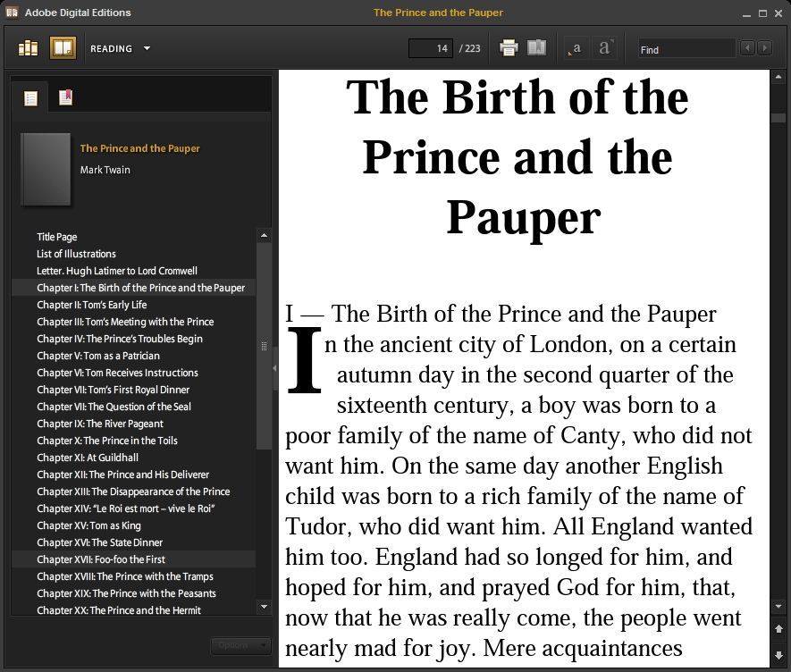Screen dimensions: 791x672
Task: Click contents list scroll down arrow
Action: click(x=264, y=607)
